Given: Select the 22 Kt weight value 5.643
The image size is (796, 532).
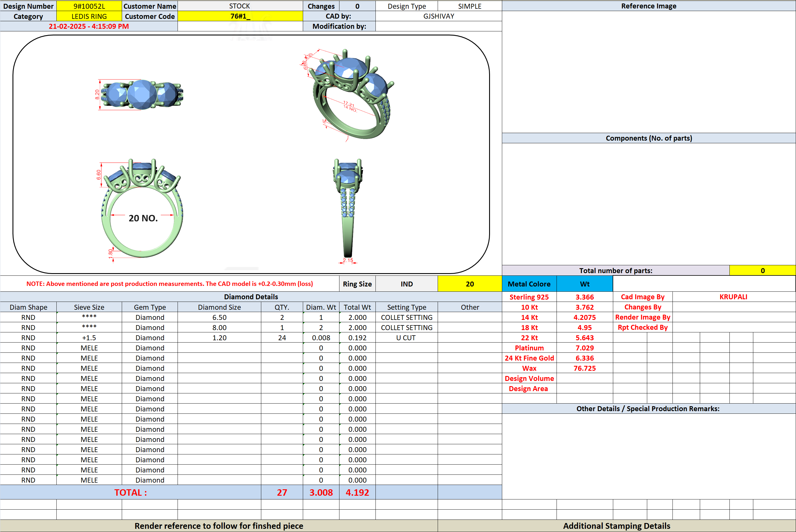Looking at the screenshot, I should 585,338.
